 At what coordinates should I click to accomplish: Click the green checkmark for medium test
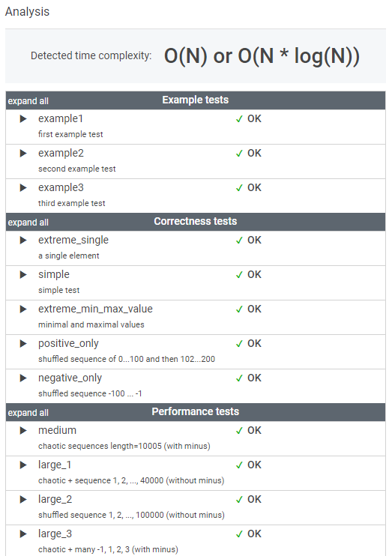tap(239, 431)
